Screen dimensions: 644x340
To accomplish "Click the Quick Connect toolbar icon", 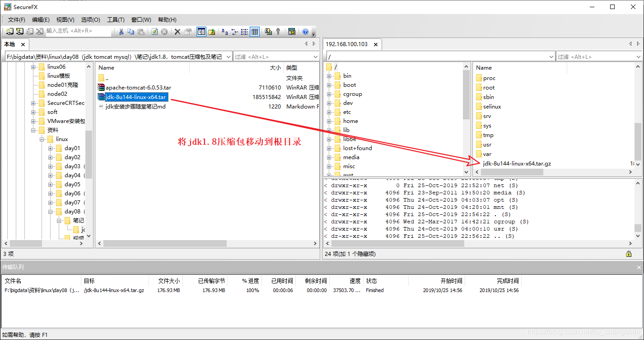I will (x=20, y=32).
